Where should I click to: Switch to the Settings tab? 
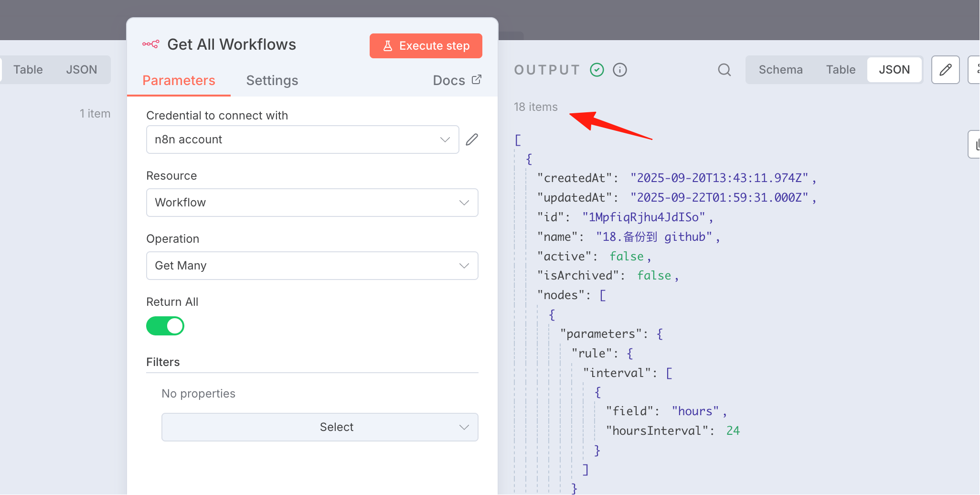click(272, 80)
